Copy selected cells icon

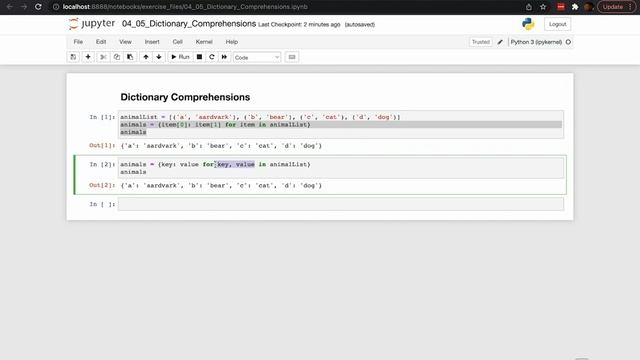[117, 57]
